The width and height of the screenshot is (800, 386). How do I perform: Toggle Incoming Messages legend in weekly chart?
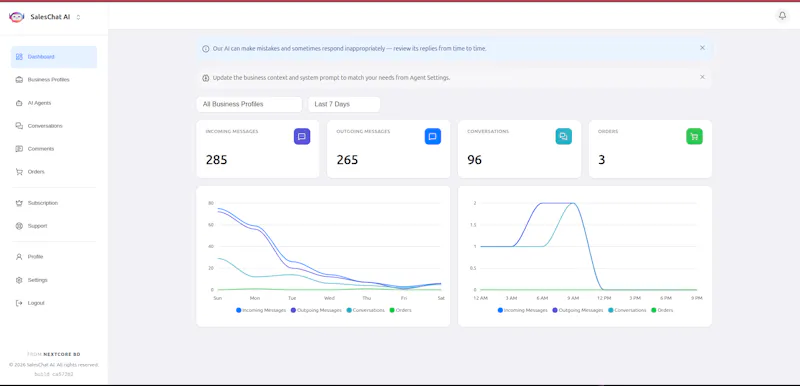(x=261, y=310)
